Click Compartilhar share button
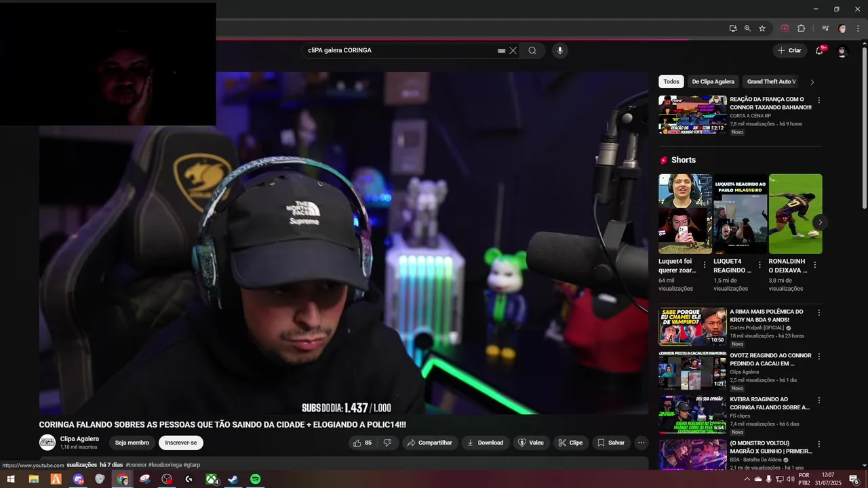Image resolution: width=868 pixels, height=488 pixels. [x=429, y=443]
